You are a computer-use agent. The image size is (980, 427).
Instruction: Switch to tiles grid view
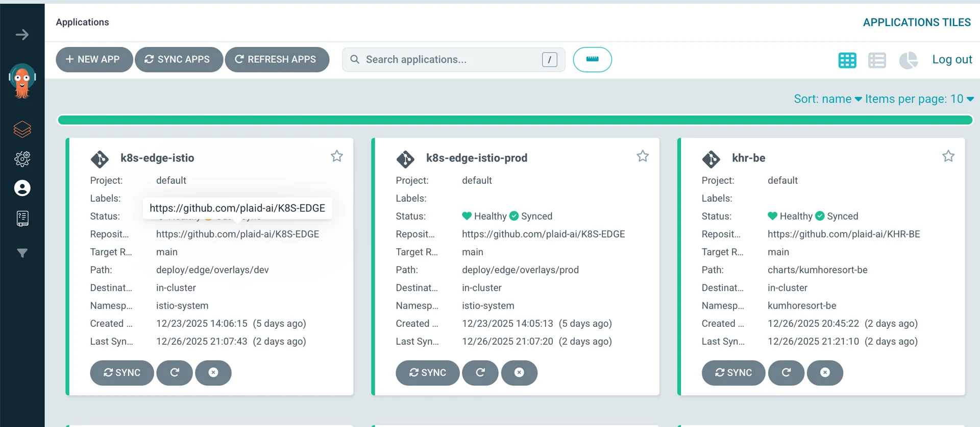pos(847,60)
